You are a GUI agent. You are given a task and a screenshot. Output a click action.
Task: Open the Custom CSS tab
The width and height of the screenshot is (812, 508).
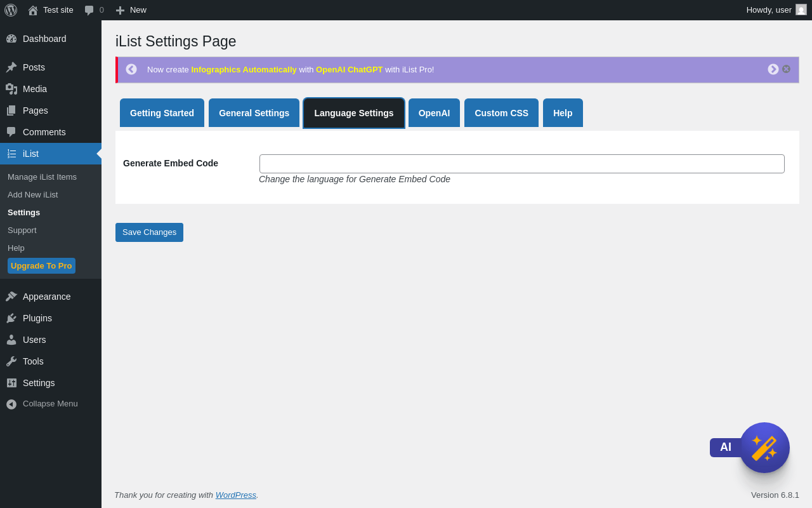tap(501, 113)
